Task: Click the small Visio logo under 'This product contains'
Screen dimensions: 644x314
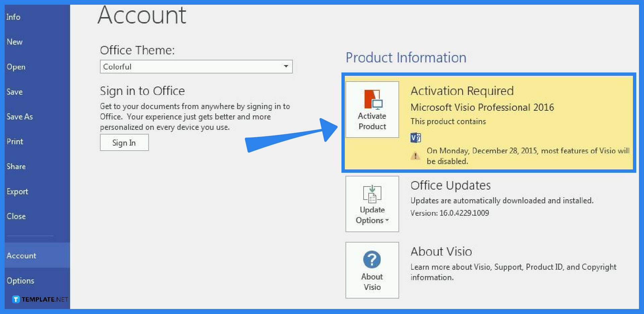Action: pos(416,138)
